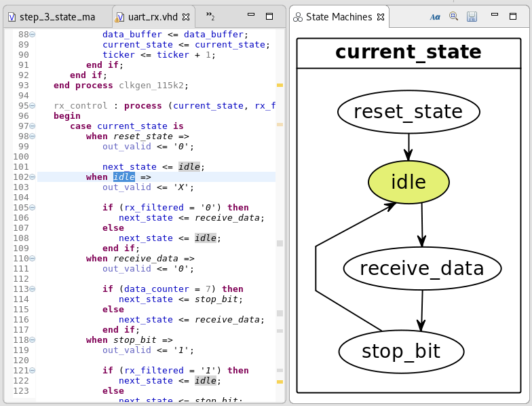
Task: Click 'data_counter' on line 113
Action: pos(156,289)
